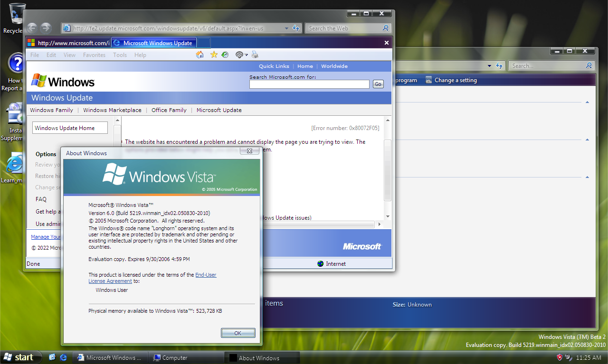The width and height of the screenshot is (608, 364).
Task: Click the Quick Links link
Action: pos(274,66)
